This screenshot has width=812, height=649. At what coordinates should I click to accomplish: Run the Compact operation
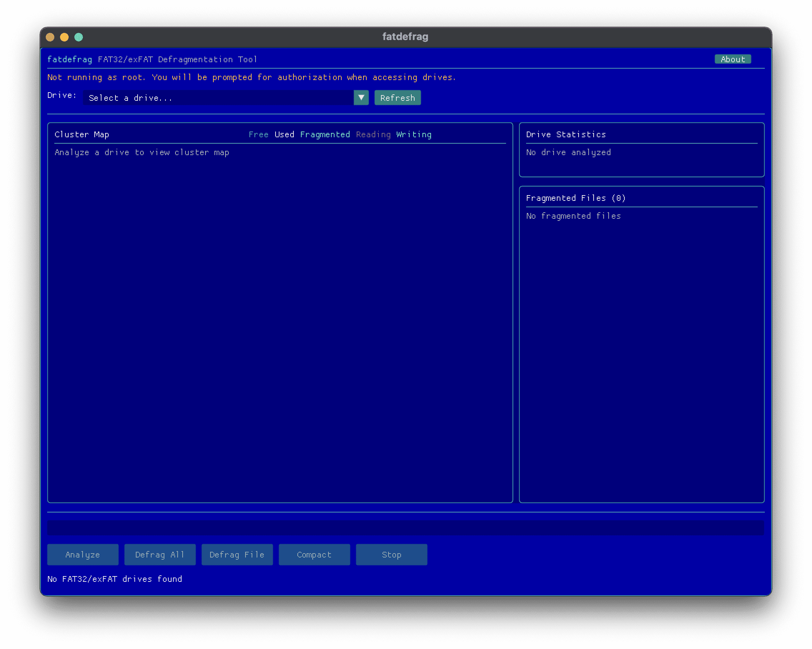pos(314,554)
